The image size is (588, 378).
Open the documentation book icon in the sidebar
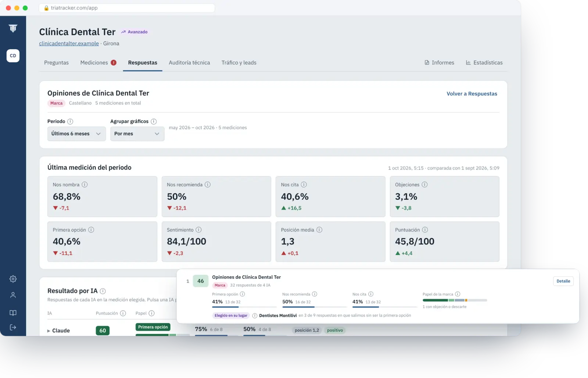tap(13, 313)
